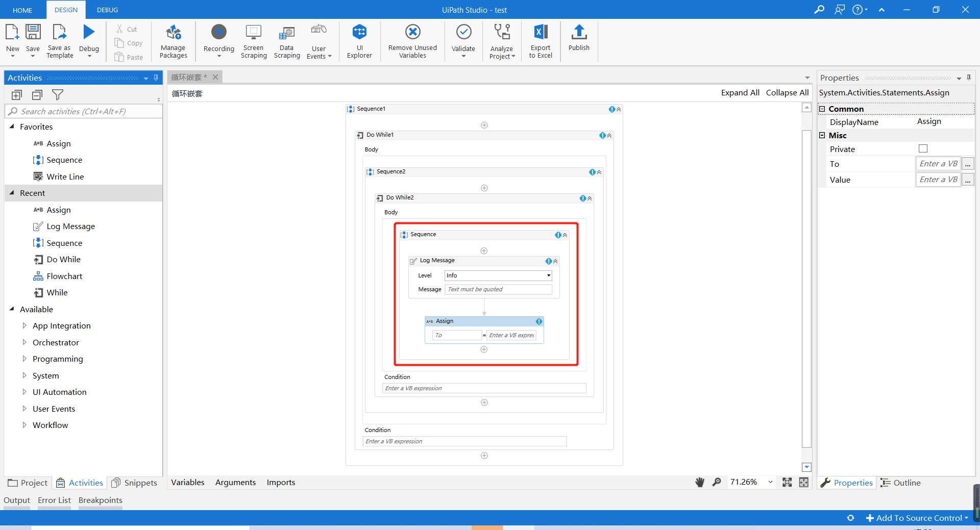Screen dimensions: 980x530
Task: Publish the project
Action: 579,38
